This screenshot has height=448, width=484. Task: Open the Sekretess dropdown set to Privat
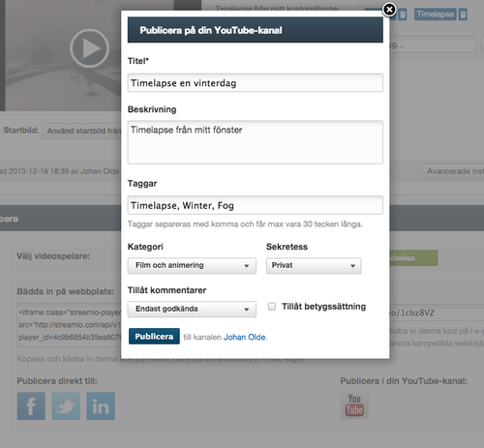click(x=314, y=265)
